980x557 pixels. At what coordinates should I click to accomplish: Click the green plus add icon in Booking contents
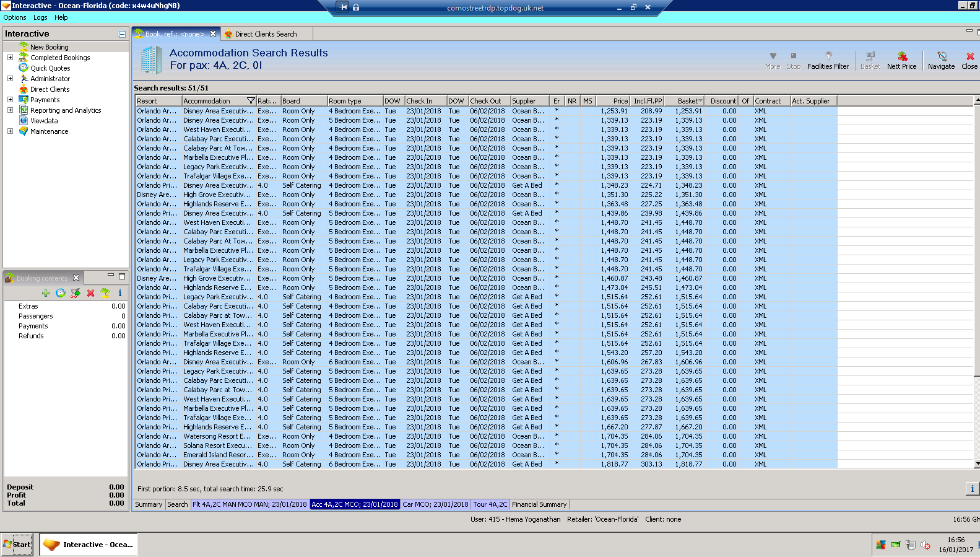click(x=46, y=293)
